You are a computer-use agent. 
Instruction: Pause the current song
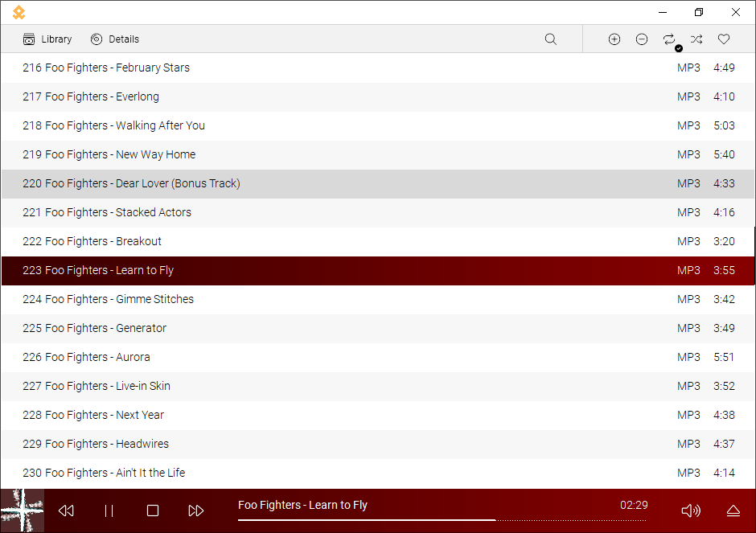[109, 510]
